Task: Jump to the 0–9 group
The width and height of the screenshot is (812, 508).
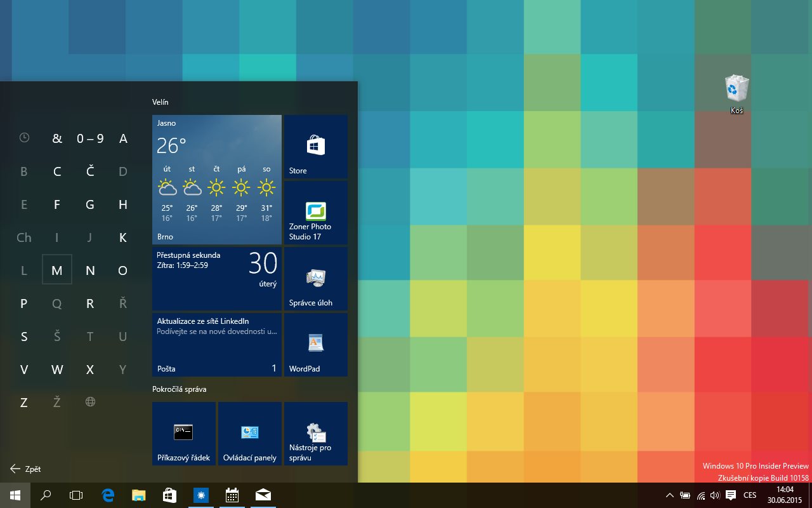Action: 90,138
